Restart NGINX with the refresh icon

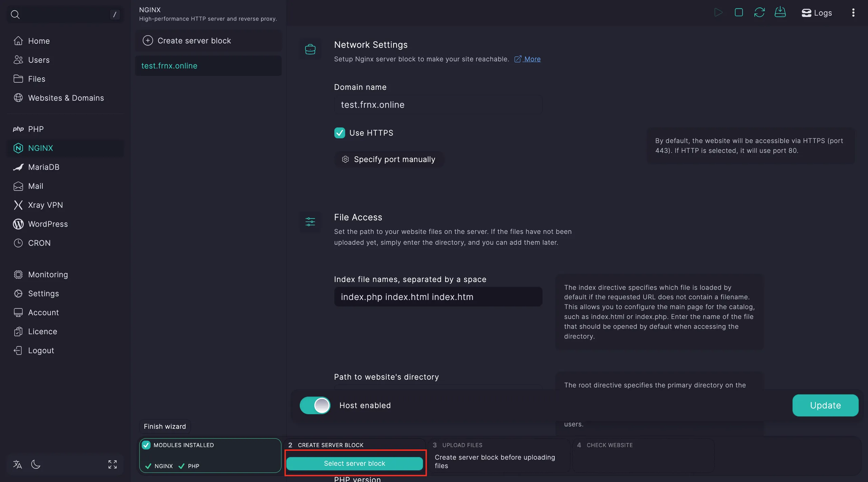click(759, 13)
